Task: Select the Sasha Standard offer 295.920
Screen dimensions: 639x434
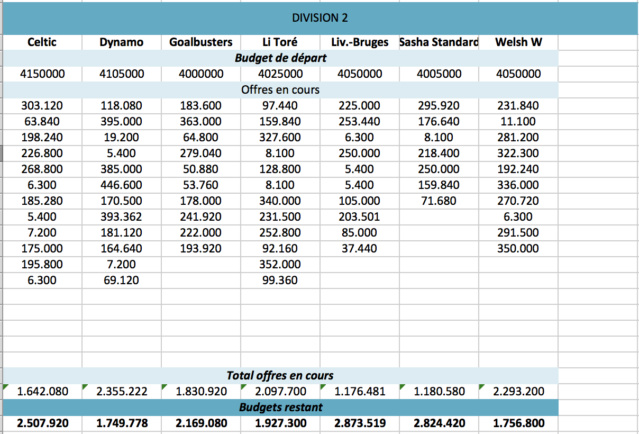Action: tap(439, 106)
